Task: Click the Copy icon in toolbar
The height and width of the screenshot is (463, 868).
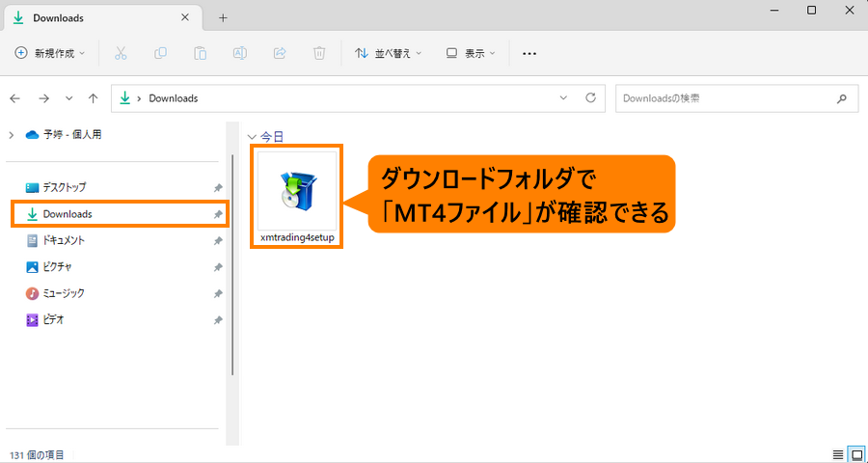Action: coord(160,54)
